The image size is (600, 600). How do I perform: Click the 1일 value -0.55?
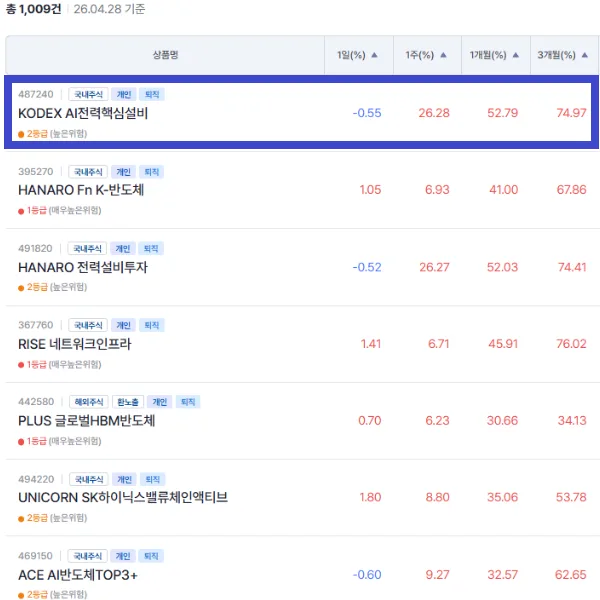(367, 113)
